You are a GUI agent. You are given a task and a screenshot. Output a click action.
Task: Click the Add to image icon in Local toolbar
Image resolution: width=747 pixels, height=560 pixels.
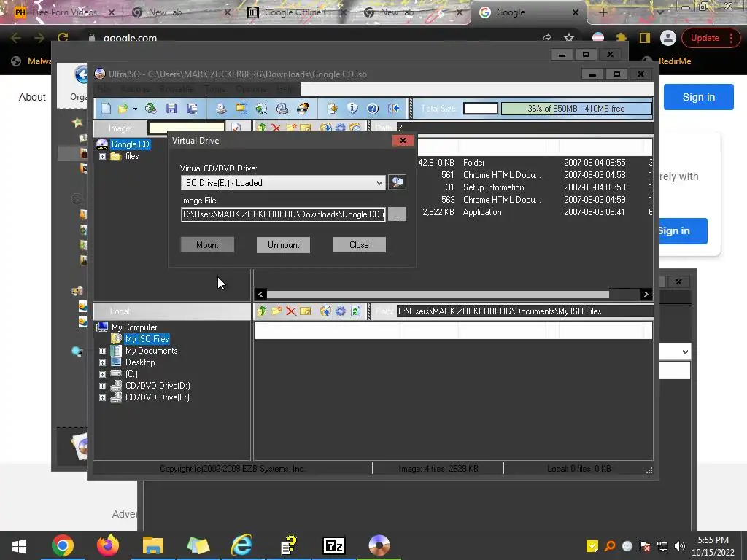pos(325,311)
